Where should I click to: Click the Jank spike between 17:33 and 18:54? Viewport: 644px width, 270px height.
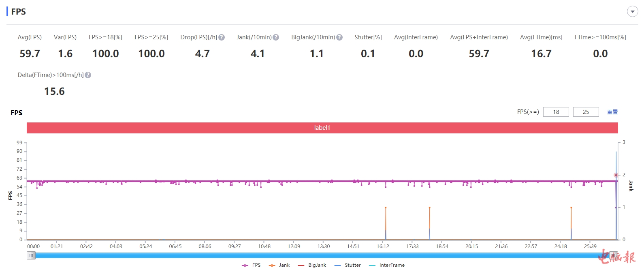(x=429, y=208)
